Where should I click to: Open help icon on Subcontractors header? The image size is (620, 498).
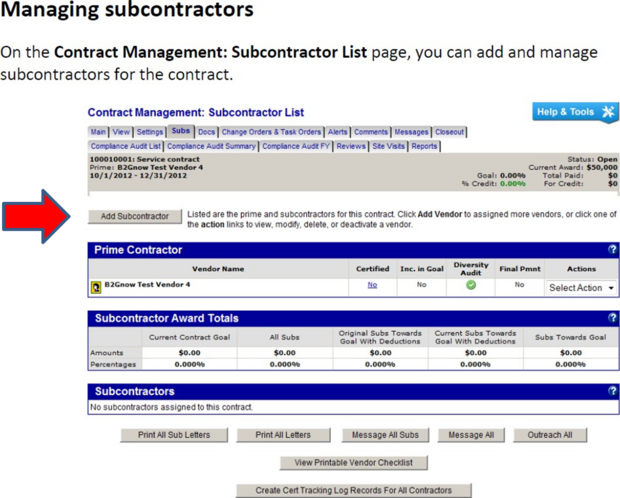click(612, 391)
